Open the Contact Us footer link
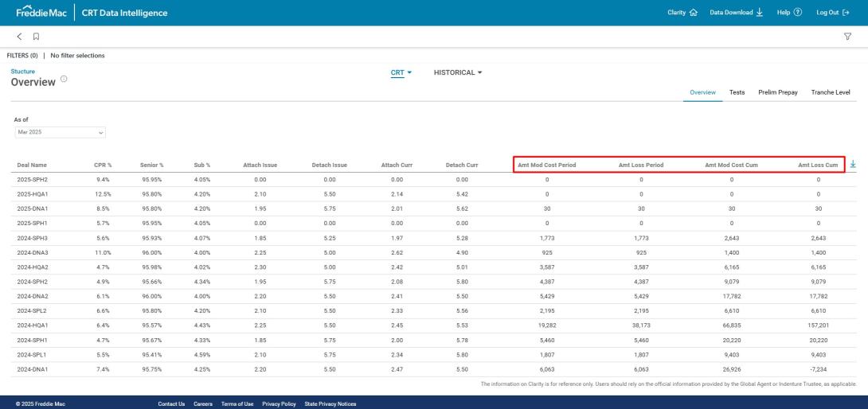 click(171, 404)
